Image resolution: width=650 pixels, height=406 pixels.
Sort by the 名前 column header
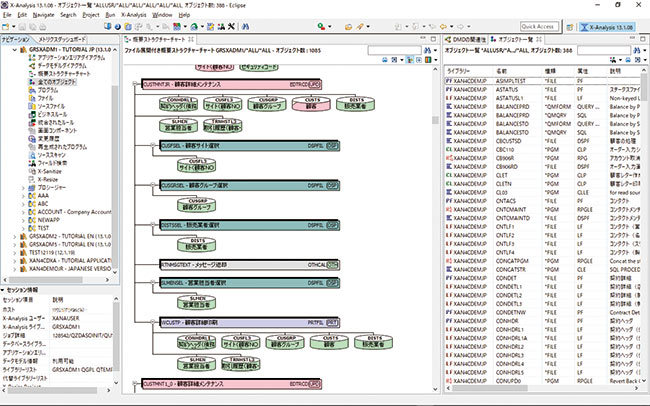pyautogui.click(x=502, y=70)
